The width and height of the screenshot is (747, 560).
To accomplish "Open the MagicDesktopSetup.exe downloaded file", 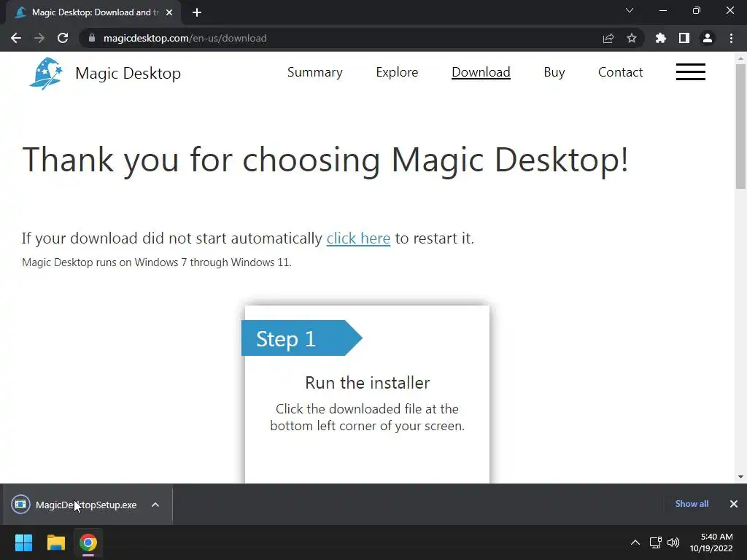I will click(86, 505).
